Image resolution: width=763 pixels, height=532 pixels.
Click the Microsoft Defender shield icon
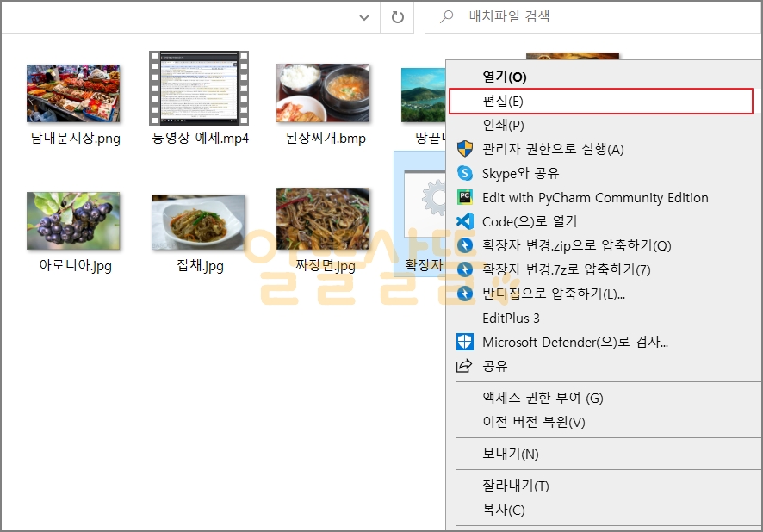click(465, 342)
